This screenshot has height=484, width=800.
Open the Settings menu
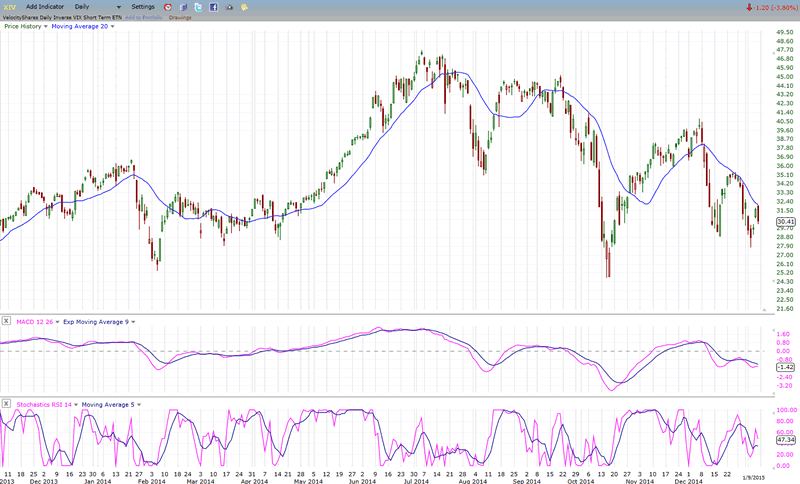click(x=143, y=6)
